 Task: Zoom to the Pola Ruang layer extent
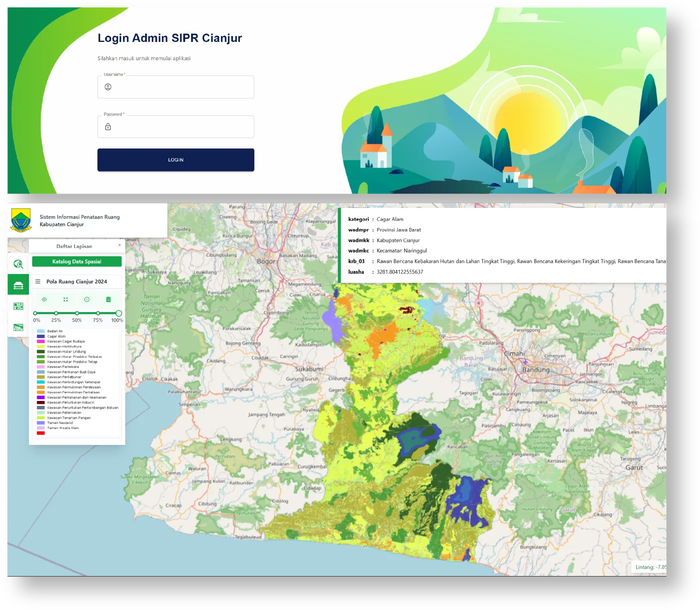pos(65,299)
